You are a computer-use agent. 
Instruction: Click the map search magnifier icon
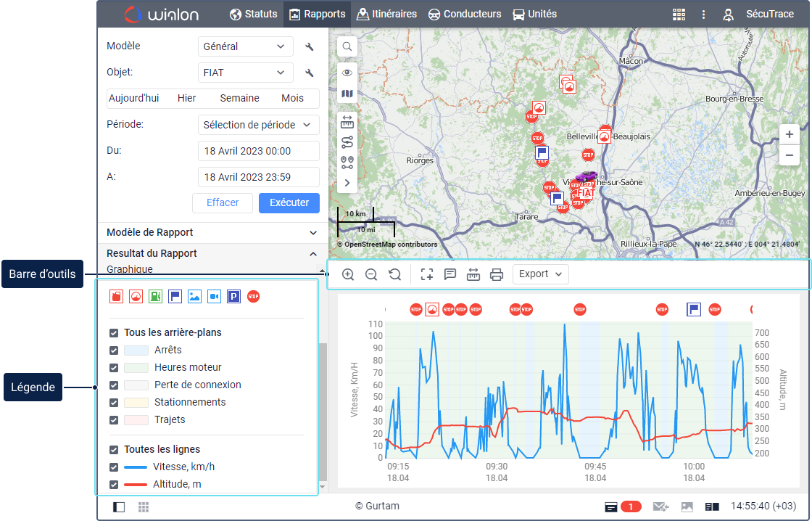pos(347,46)
